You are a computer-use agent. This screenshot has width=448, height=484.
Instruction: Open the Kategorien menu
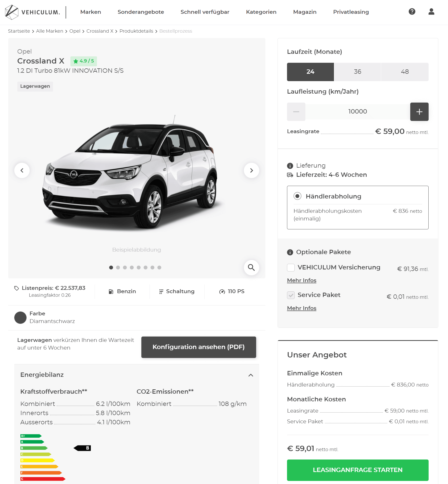(261, 12)
